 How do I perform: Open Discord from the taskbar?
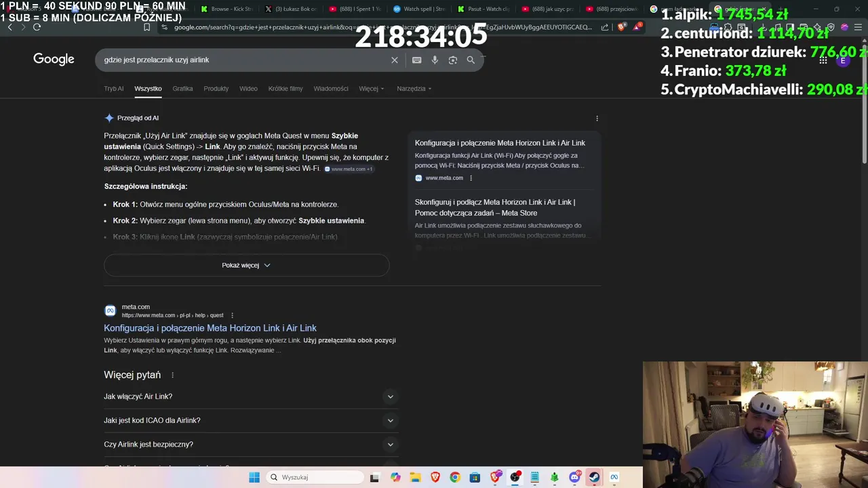click(x=575, y=477)
